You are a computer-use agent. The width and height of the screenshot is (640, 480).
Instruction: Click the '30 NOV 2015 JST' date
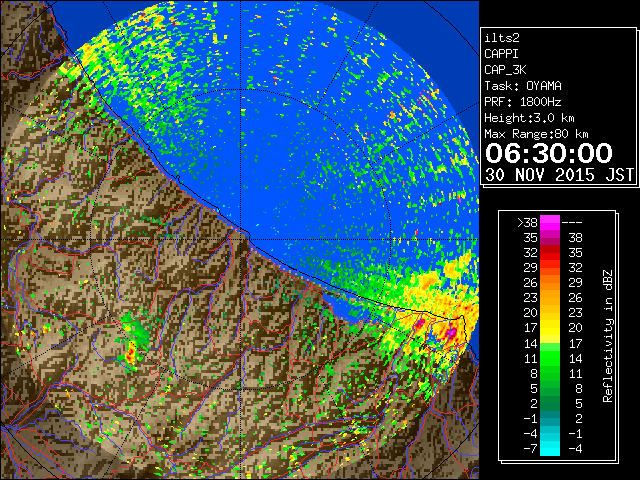(x=559, y=175)
